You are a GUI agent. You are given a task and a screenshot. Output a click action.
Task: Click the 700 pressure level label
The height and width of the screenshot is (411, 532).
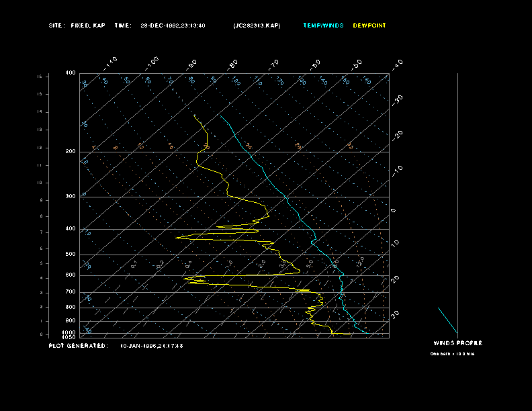(x=71, y=291)
